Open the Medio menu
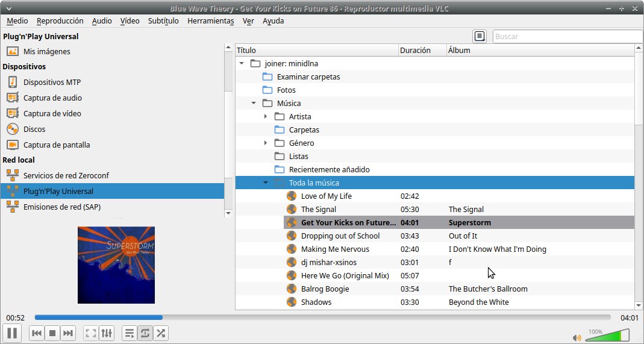Screen dimensions: 644x344 coord(17,21)
